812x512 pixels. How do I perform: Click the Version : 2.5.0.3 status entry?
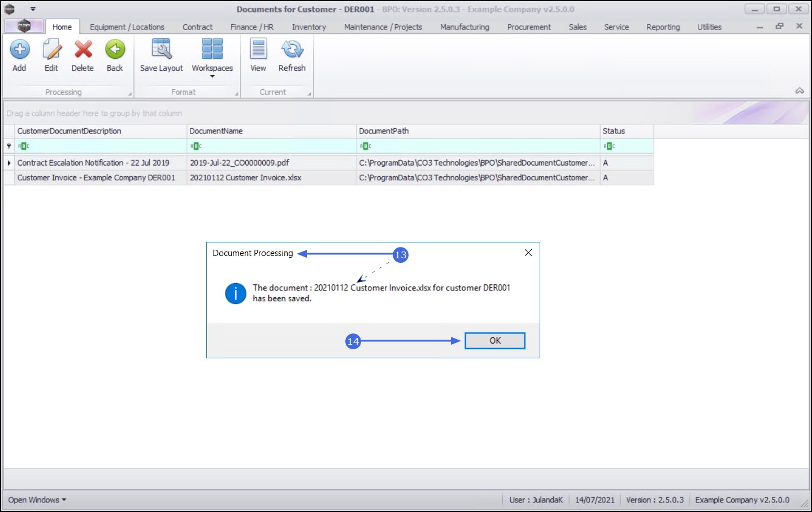coord(655,500)
